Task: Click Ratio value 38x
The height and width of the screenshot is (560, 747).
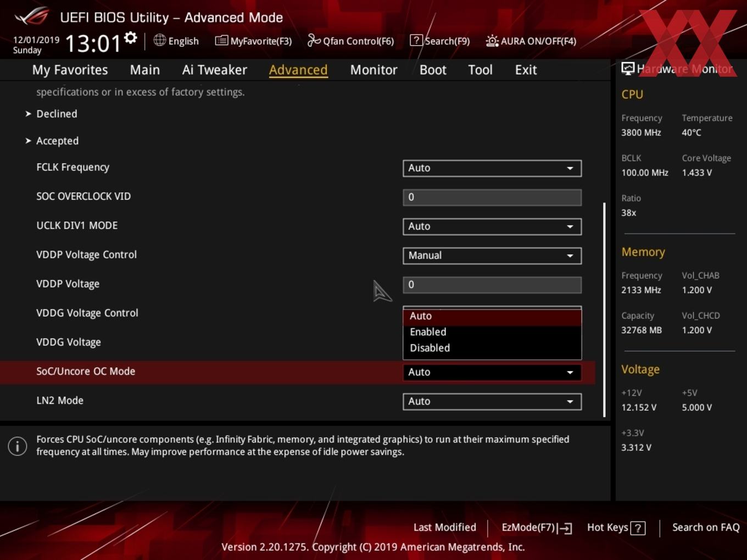Action: click(628, 213)
